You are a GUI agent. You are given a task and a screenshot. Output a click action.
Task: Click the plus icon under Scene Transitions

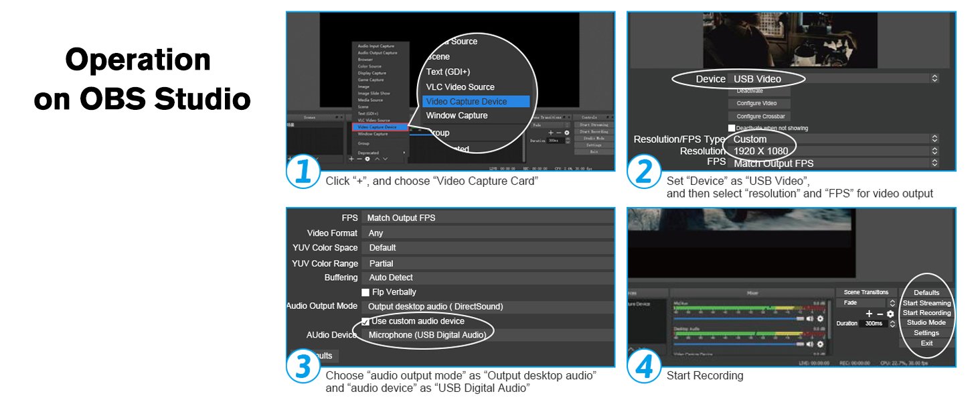tap(869, 314)
